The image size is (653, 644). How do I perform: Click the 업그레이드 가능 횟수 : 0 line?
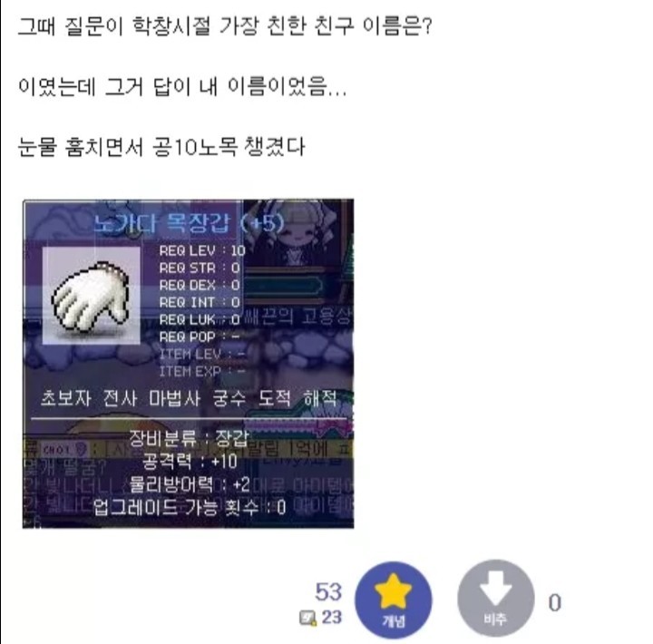(190, 507)
